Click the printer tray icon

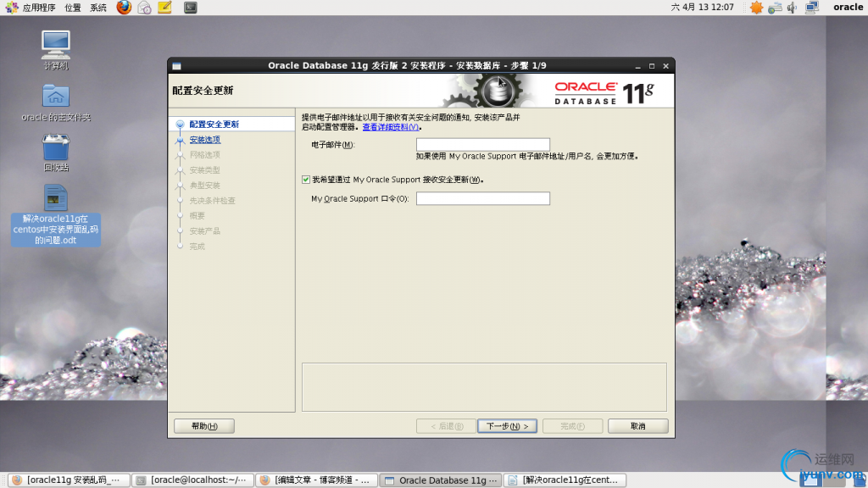tap(775, 7)
